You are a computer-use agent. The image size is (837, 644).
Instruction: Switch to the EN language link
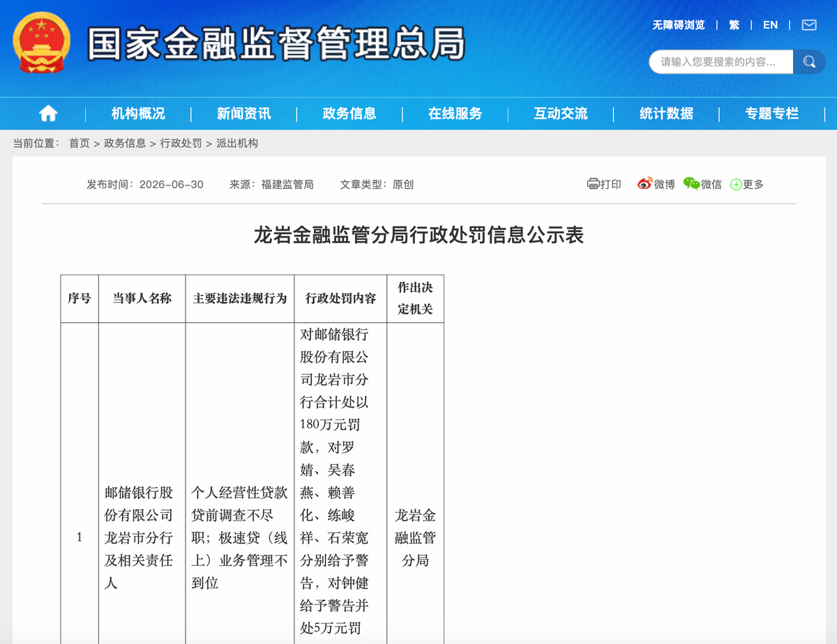[x=770, y=25]
